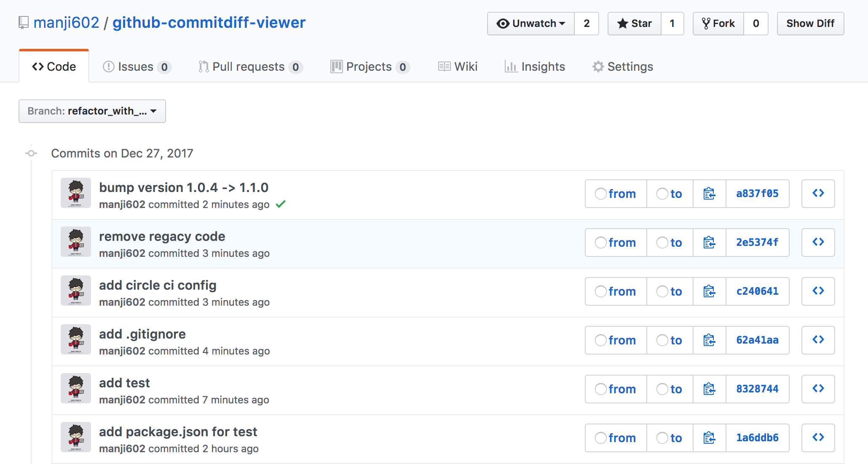Select 'from' radio for commit c240641

(601, 291)
